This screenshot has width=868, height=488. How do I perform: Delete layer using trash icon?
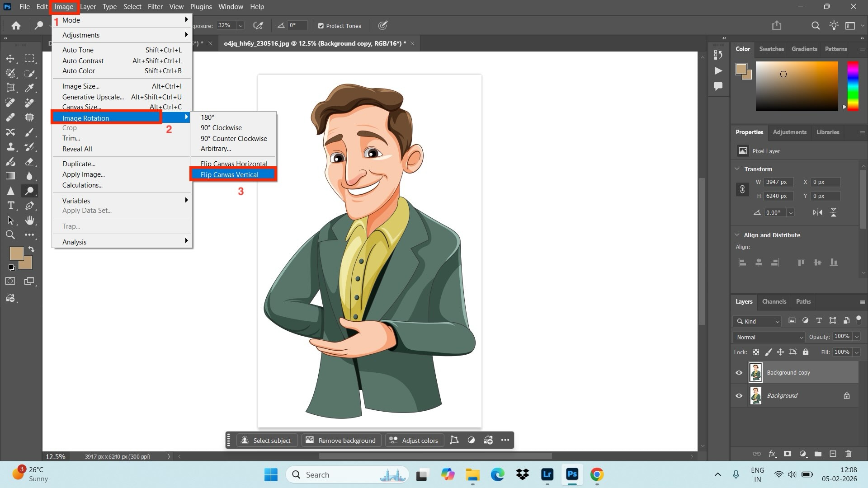point(849,454)
